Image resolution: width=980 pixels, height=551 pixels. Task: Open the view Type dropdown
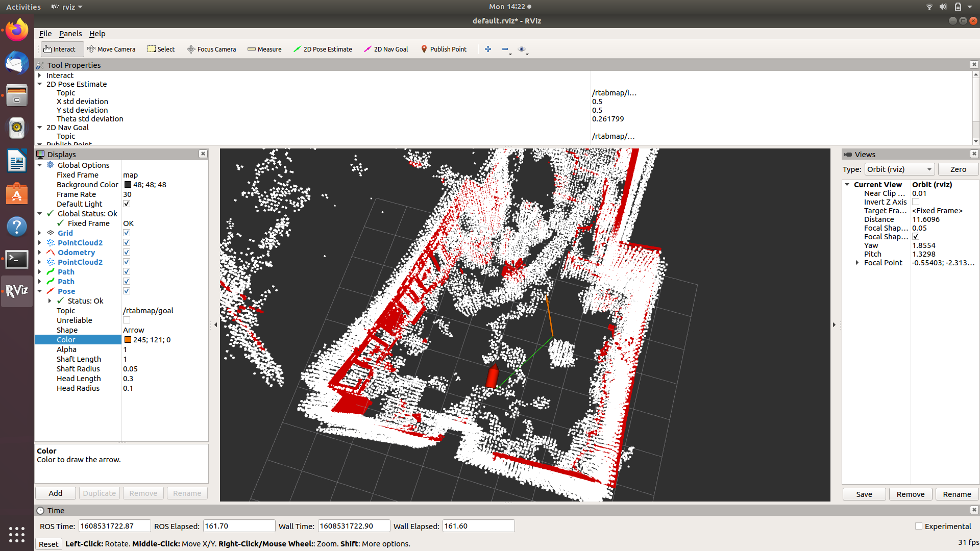pyautogui.click(x=899, y=169)
